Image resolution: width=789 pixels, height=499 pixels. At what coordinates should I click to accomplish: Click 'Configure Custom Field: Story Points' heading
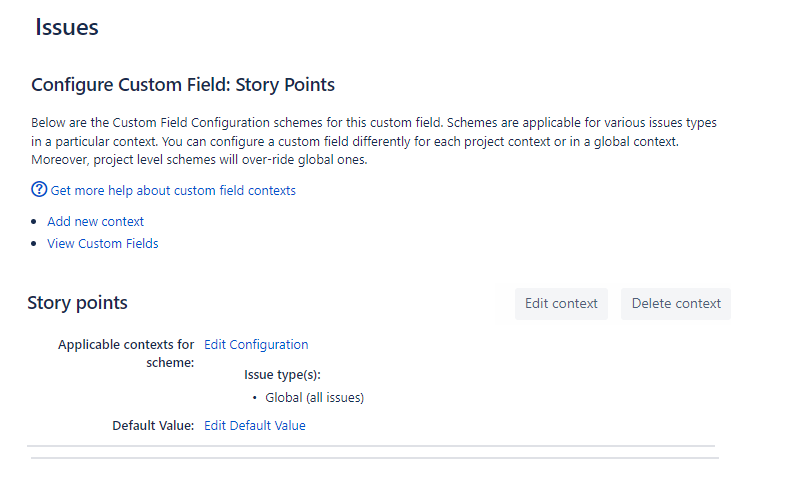point(183,84)
